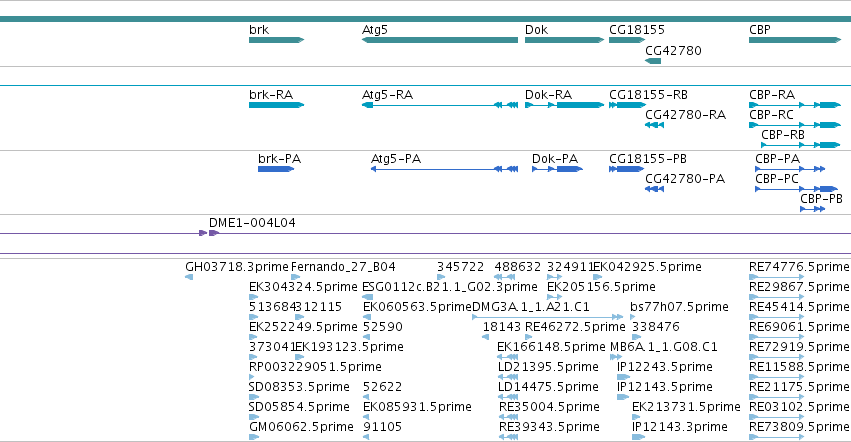Click the RE35004.5prime EST
The height and width of the screenshot is (442, 851).
pyautogui.click(x=509, y=418)
